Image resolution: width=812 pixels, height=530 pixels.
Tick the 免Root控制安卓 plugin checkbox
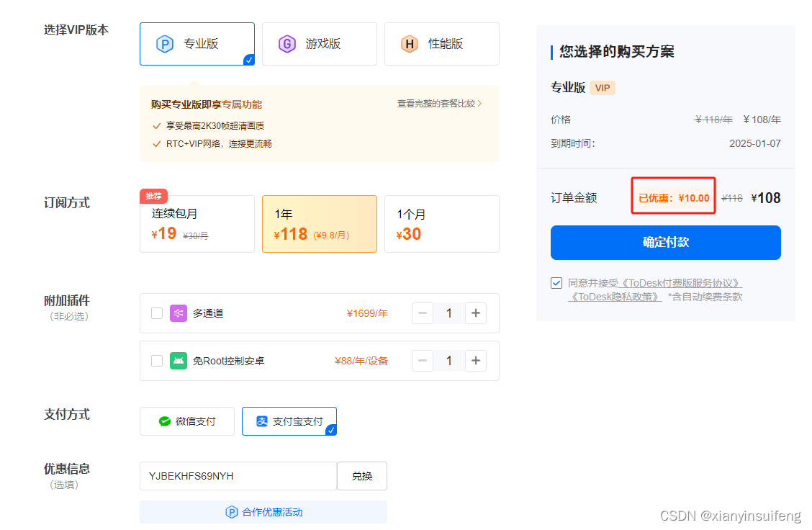tap(157, 361)
